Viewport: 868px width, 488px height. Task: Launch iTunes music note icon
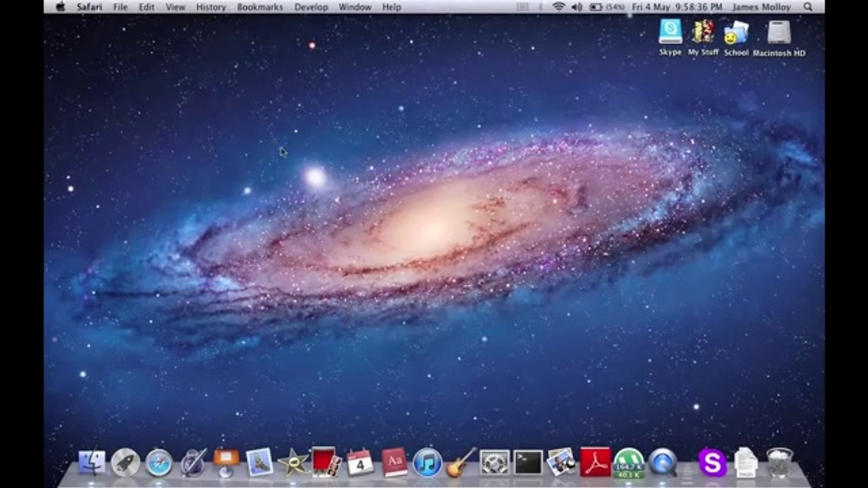click(427, 463)
